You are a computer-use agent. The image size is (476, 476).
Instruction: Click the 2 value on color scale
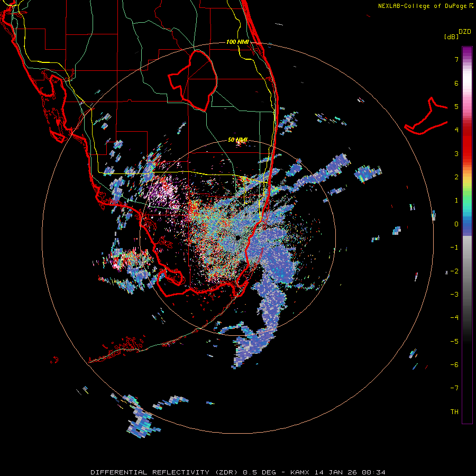coord(456,177)
